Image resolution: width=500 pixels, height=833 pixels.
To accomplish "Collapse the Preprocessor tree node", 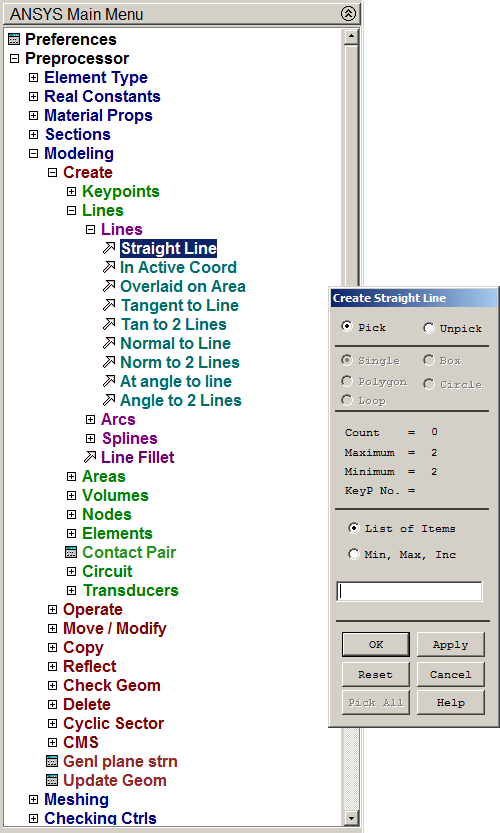I will coord(14,58).
